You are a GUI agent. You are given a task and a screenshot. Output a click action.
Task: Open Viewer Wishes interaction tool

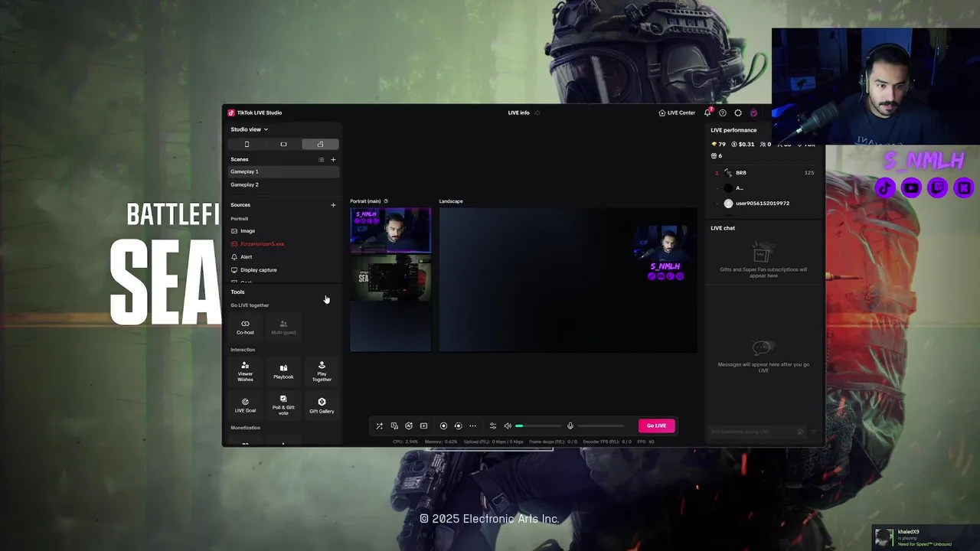(x=245, y=372)
